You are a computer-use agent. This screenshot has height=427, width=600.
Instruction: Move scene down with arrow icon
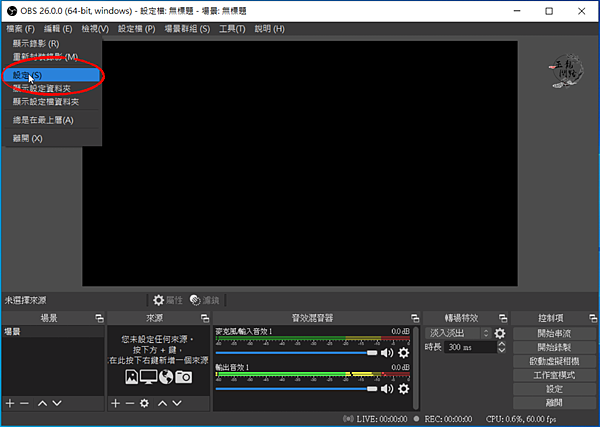(57, 403)
